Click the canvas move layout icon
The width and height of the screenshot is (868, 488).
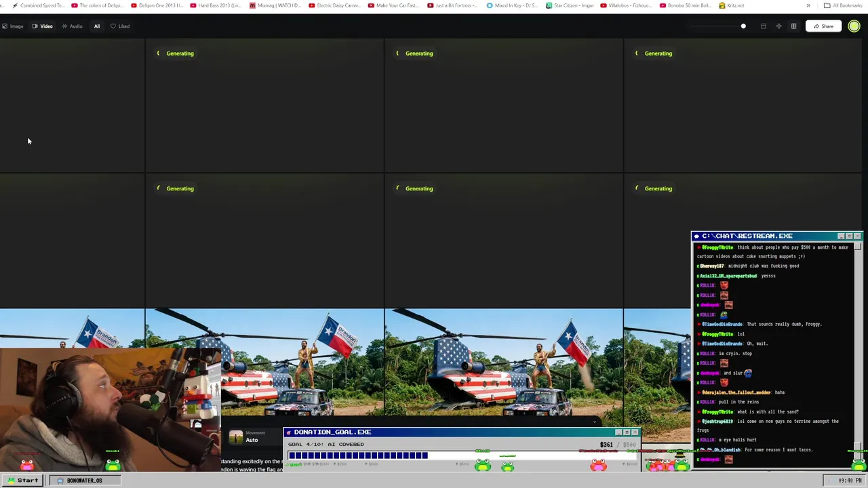778,26
